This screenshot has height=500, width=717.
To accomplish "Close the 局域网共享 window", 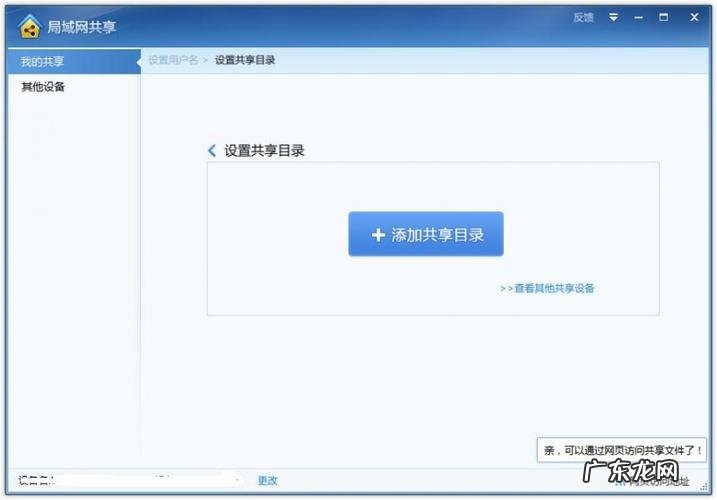I will pyautogui.click(x=694, y=17).
